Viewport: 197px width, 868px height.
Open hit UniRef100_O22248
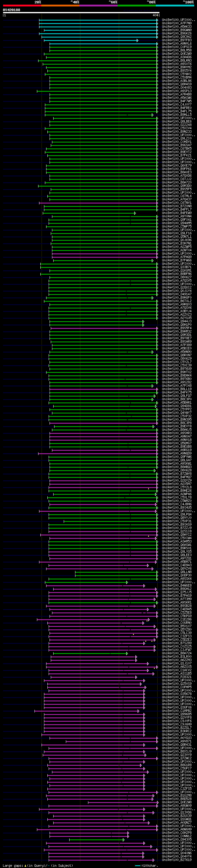click(x=177, y=125)
